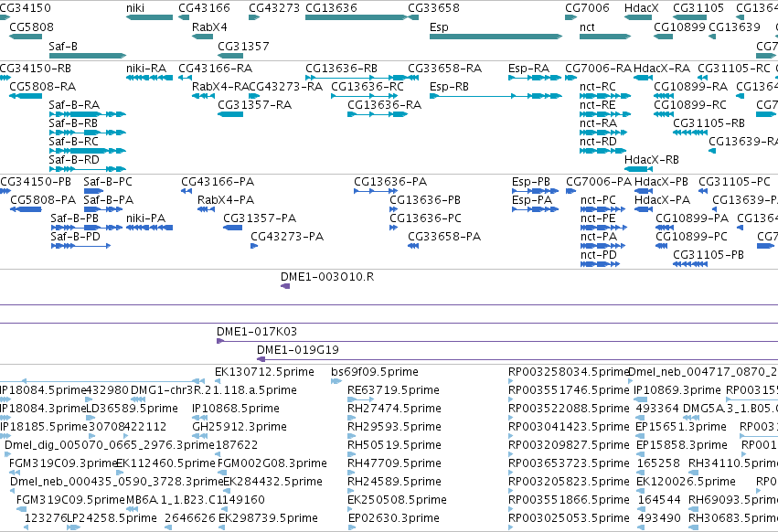Click the RH50519.5prime label
The image size is (778, 532).
[x=394, y=445]
